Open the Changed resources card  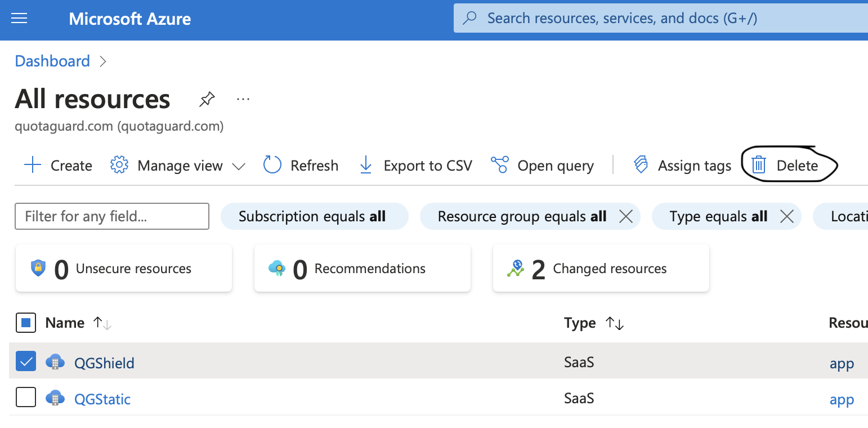(x=601, y=268)
